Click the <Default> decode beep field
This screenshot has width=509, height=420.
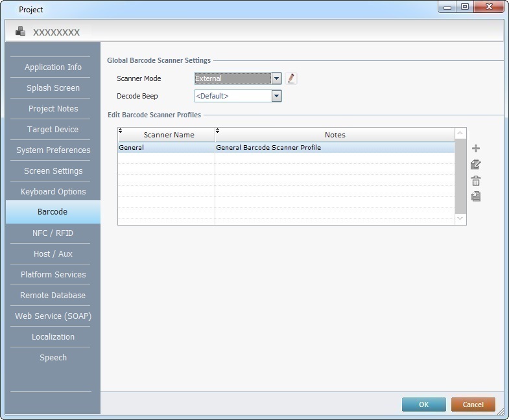[x=233, y=96]
